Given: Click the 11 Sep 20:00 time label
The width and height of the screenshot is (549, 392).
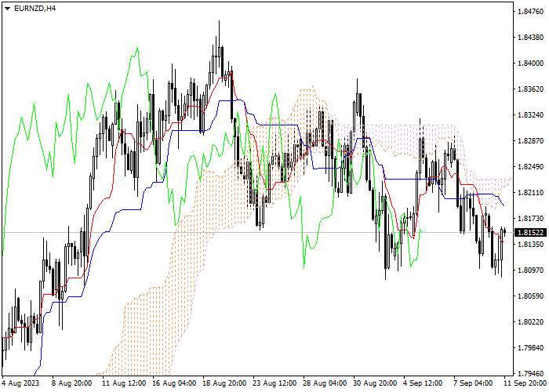Looking at the screenshot, I should point(526,383).
